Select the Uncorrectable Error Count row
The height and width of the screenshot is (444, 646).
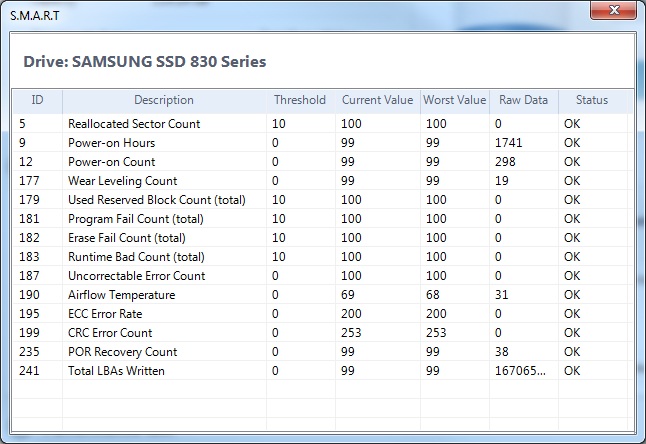pyautogui.click(x=323, y=276)
